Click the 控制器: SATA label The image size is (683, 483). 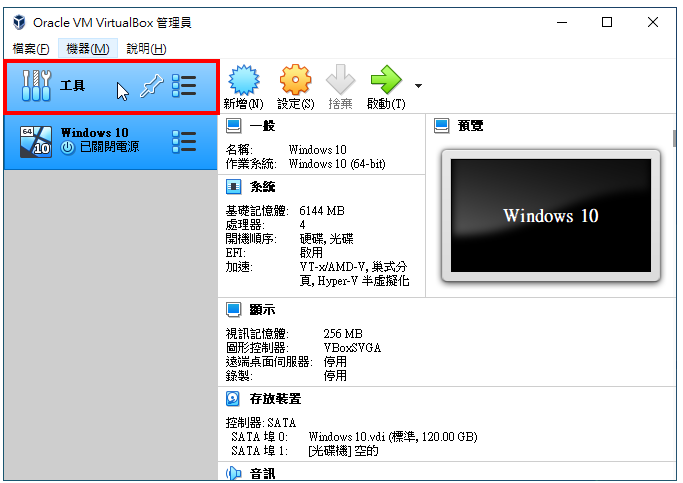(260, 423)
